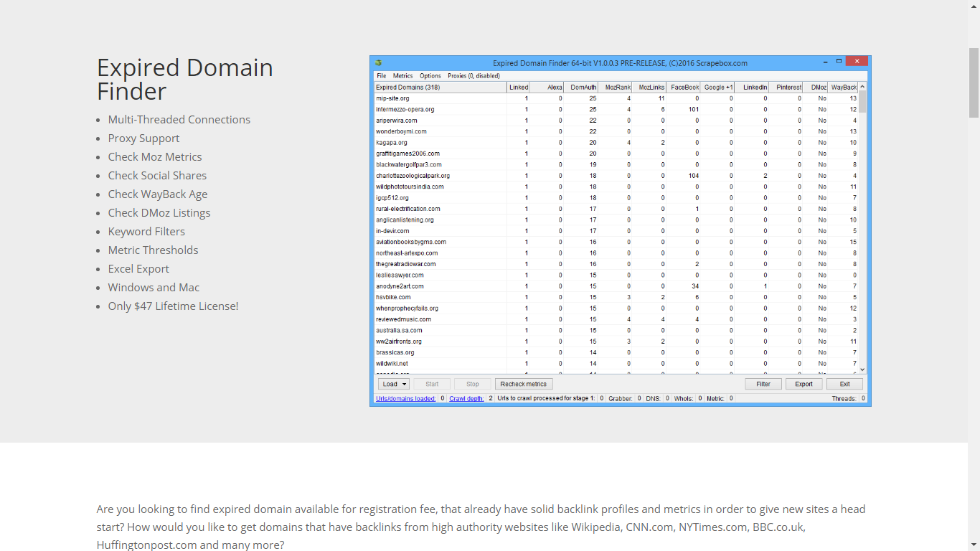Sort by the DMoz column header
Screen dimensions: 980x551
(816, 87)
